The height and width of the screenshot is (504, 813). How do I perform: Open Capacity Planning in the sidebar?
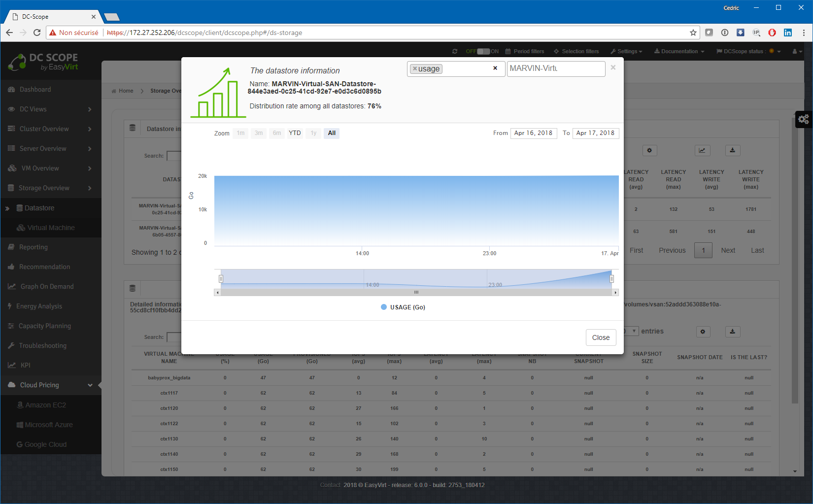coord(44,326)
